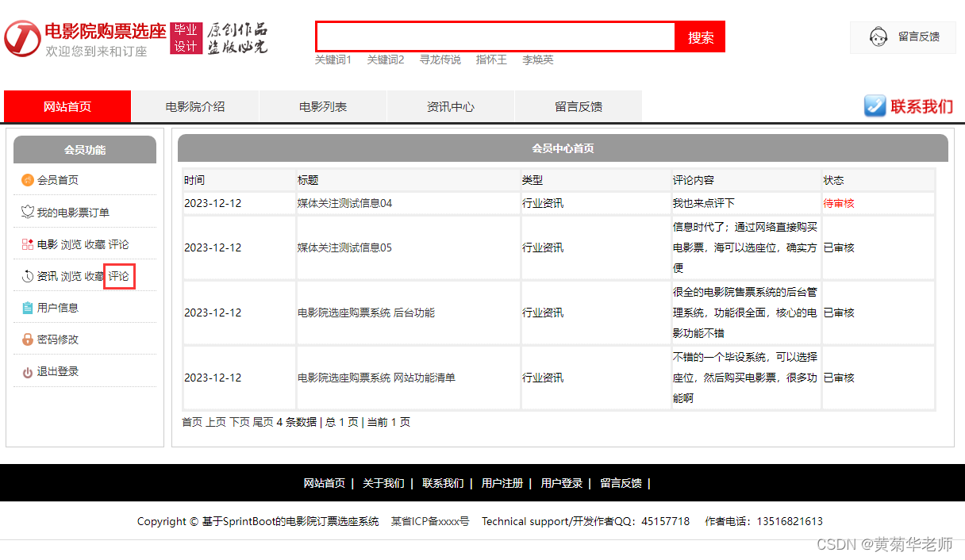Click footer link 留言反馈
The width and height of the screenshot is (965, 560).
(x=621, y=483)
